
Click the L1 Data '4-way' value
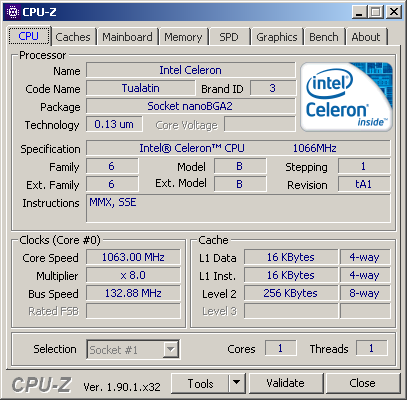(365, 257)
